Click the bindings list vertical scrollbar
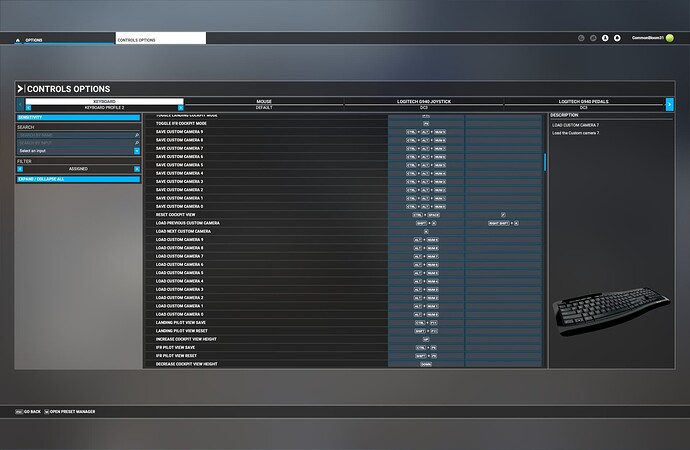This screenshot has width=690, height=450. [545, 162]
